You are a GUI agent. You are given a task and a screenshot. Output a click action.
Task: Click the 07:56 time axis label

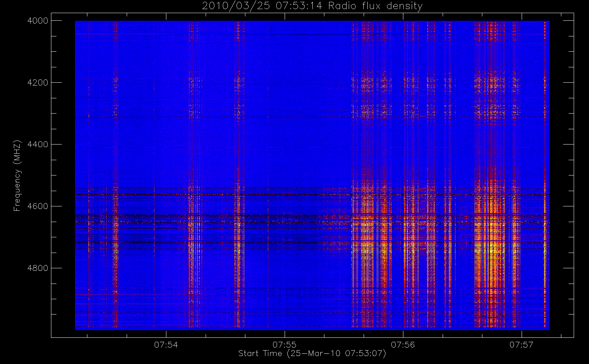pyautogui.click(x=403, y=345)
